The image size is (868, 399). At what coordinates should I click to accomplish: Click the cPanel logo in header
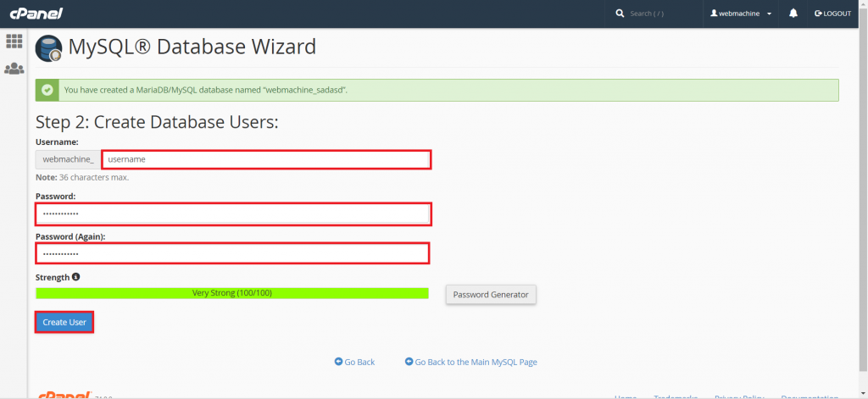click(36, 14)
